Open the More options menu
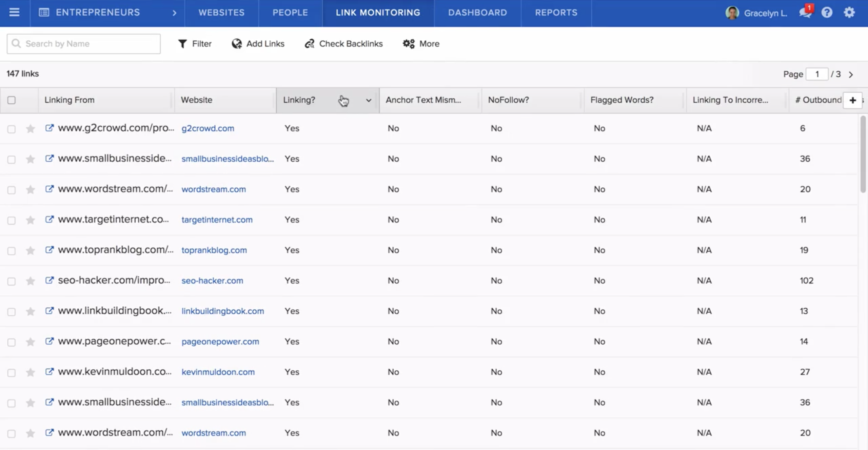This screenshot has height=450, width=868. 421,44
